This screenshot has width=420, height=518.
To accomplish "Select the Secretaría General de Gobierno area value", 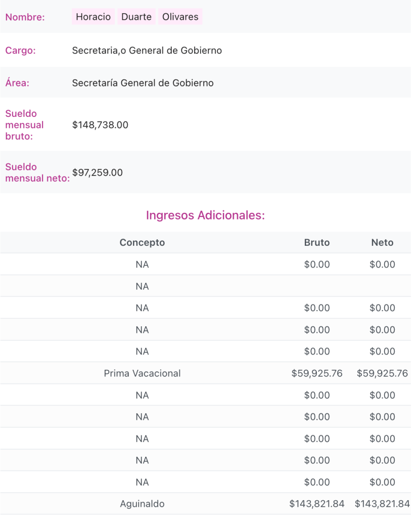I will pos(143,83).
